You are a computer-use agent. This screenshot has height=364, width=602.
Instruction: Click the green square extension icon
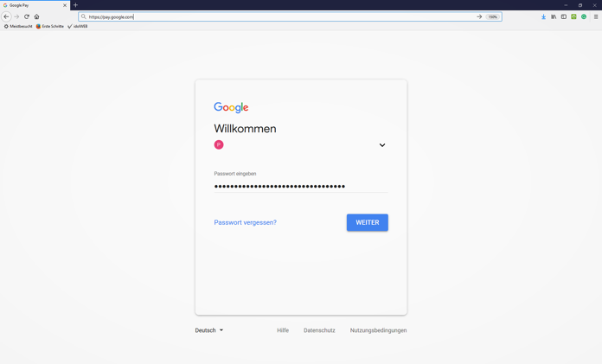(573, 16)
